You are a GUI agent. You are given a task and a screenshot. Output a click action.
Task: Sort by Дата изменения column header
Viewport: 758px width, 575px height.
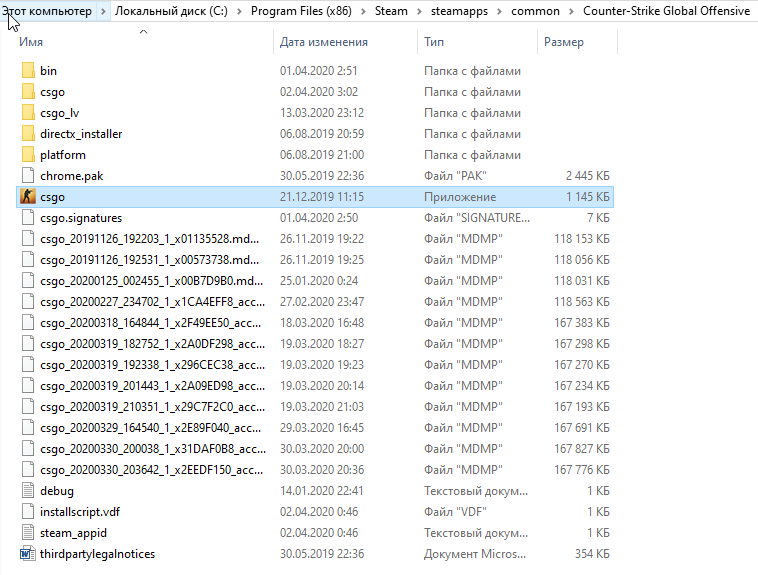[324, 42]
